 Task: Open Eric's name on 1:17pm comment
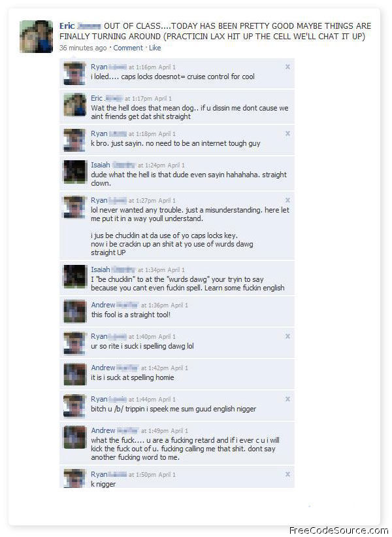point(97,98)
